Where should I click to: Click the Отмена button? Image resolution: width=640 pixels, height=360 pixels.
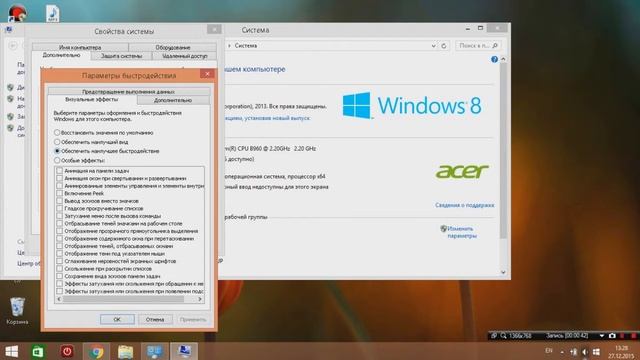pyautogui.click(x=155, y=319)
